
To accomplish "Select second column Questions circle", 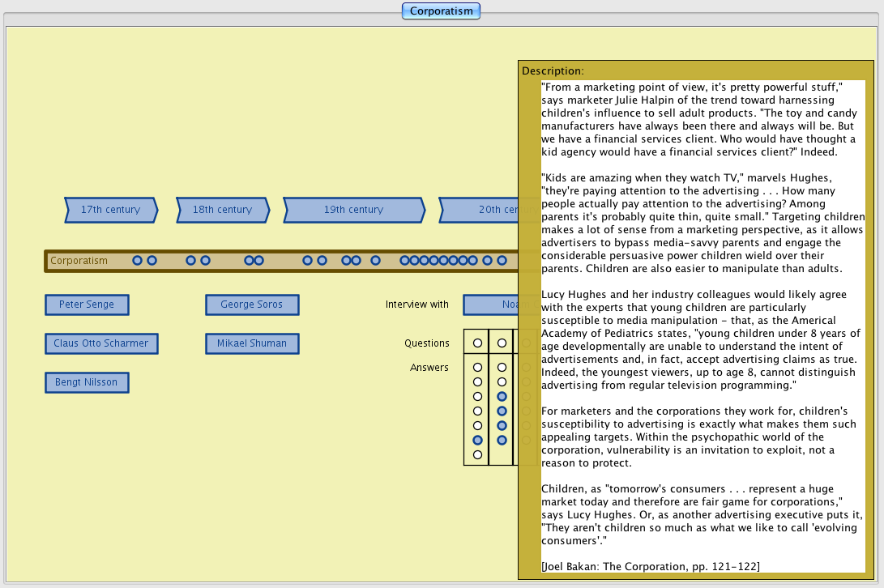I will pyautogui.click(x=502, y=343).
